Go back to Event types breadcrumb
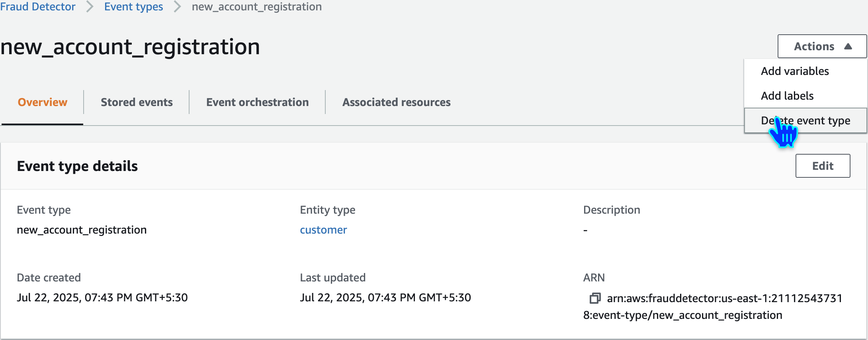The width and height of the screenshot is (868, 340). tap(134, 7)
